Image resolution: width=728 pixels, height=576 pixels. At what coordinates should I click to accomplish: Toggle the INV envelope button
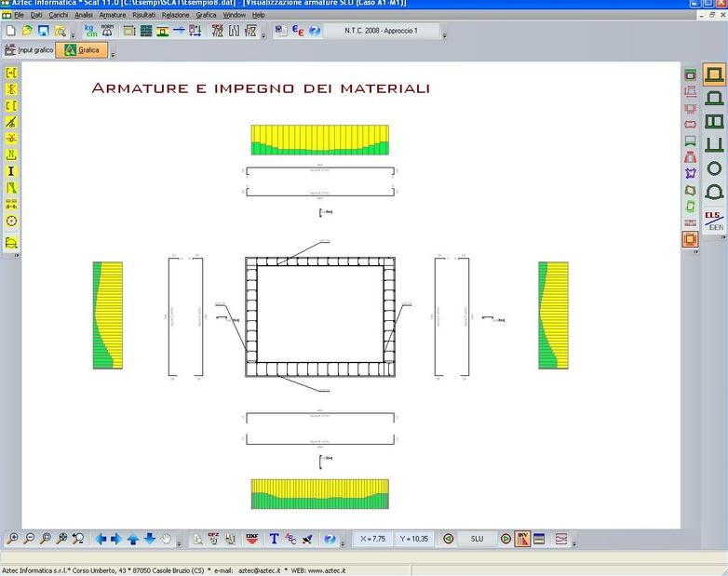(522, 539)
